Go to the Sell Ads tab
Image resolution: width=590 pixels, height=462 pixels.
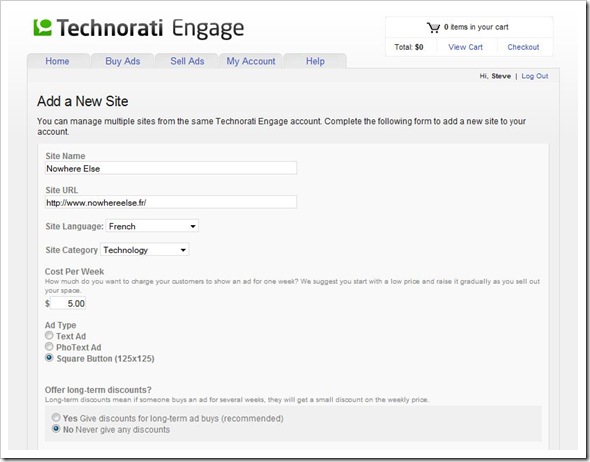pos(187,61)
